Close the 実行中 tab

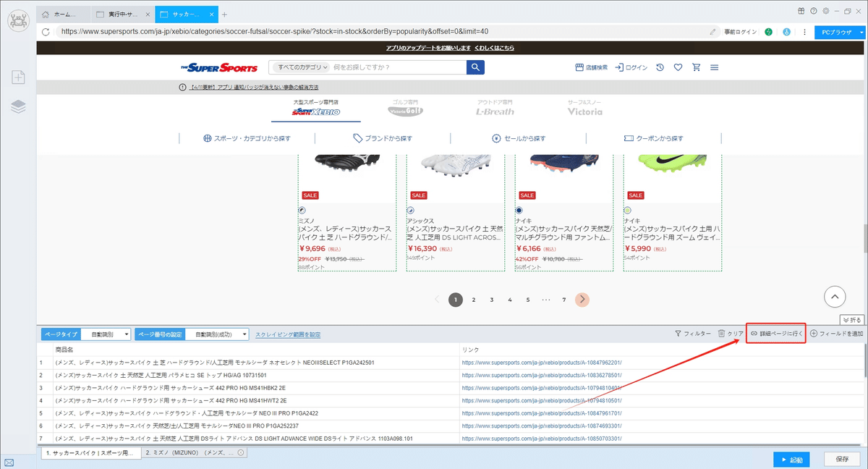pos(148,14)
